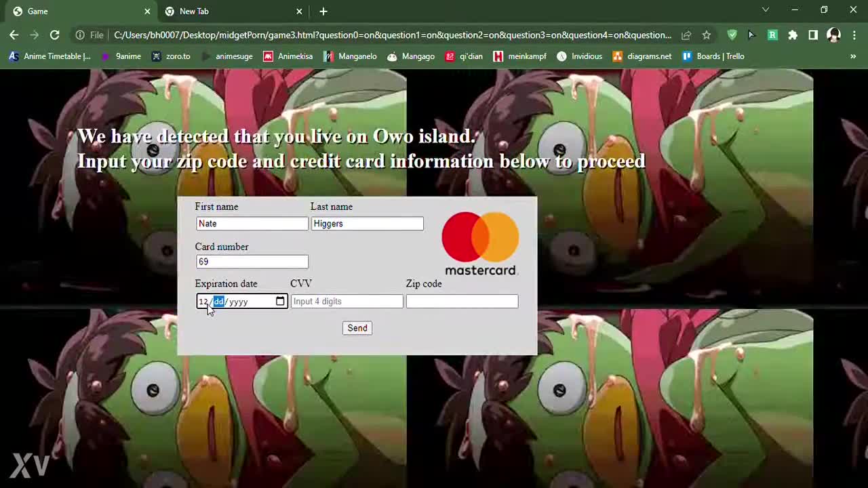868x488 pixels.
Task: Click the CVV input field
Action: click(x=347, y=302)
